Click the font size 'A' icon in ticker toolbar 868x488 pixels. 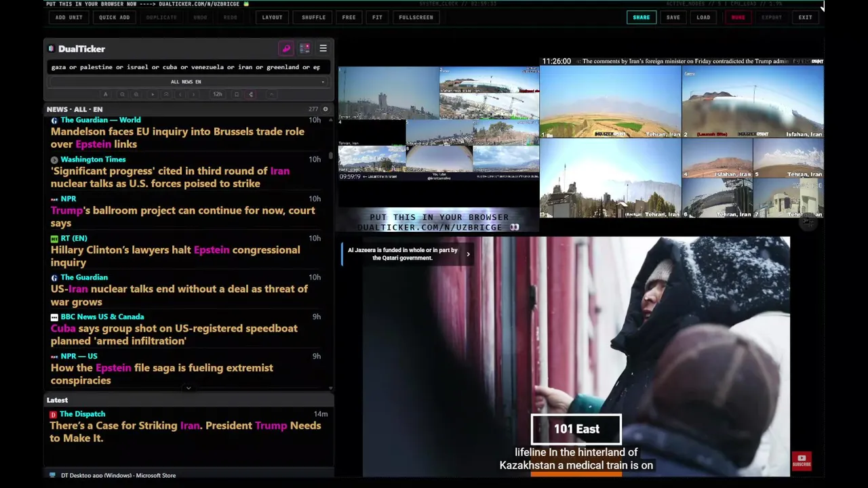105,94
